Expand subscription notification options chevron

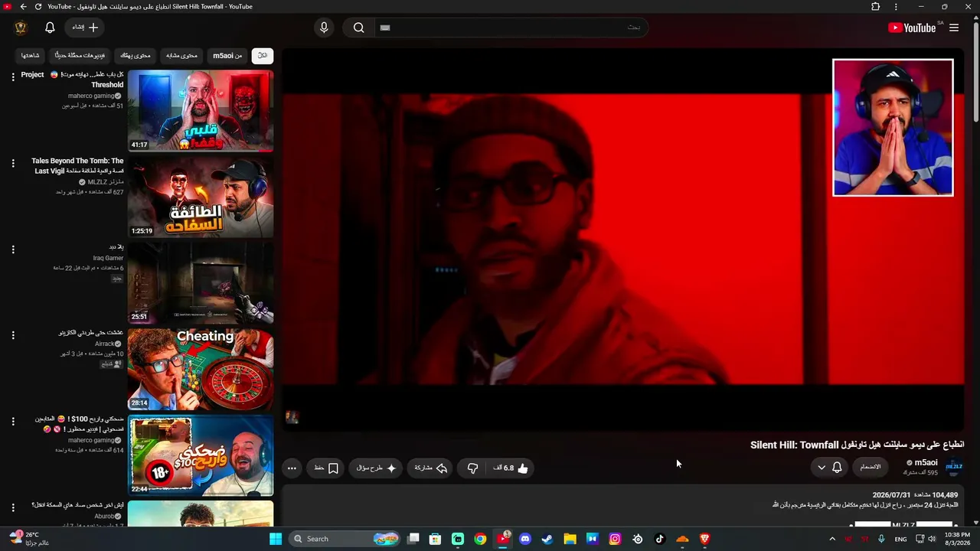822,467
